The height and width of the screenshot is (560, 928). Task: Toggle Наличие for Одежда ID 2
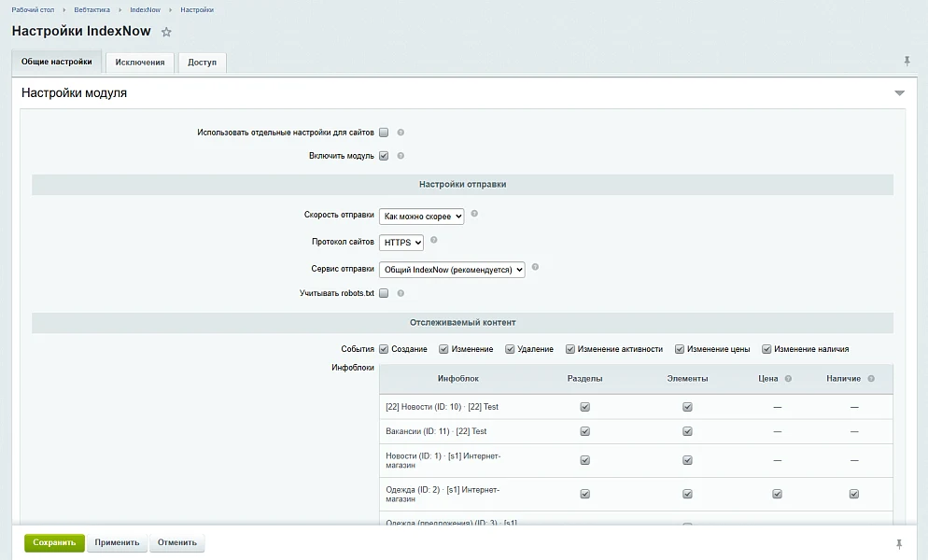854,494
